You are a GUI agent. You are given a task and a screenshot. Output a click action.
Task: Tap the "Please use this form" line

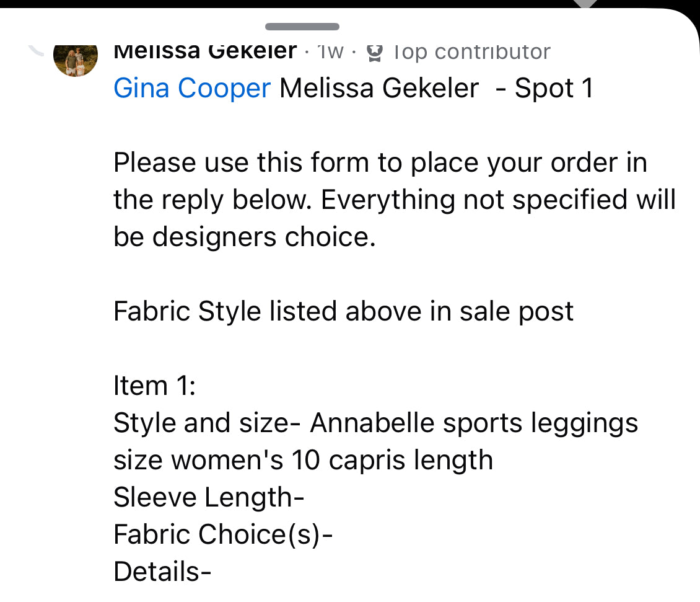[x=380, y=163]
